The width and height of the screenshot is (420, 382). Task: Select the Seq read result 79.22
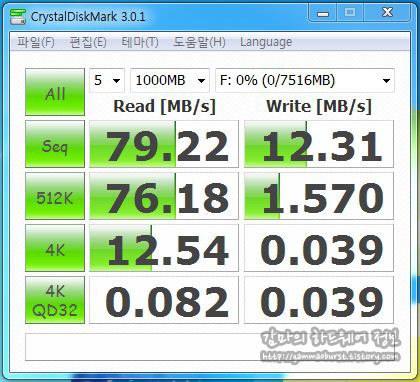coord(164,144)
